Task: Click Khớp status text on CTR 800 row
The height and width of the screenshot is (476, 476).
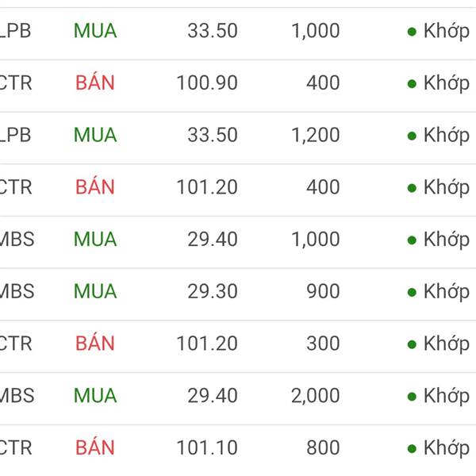Action: tap(447, 449)
